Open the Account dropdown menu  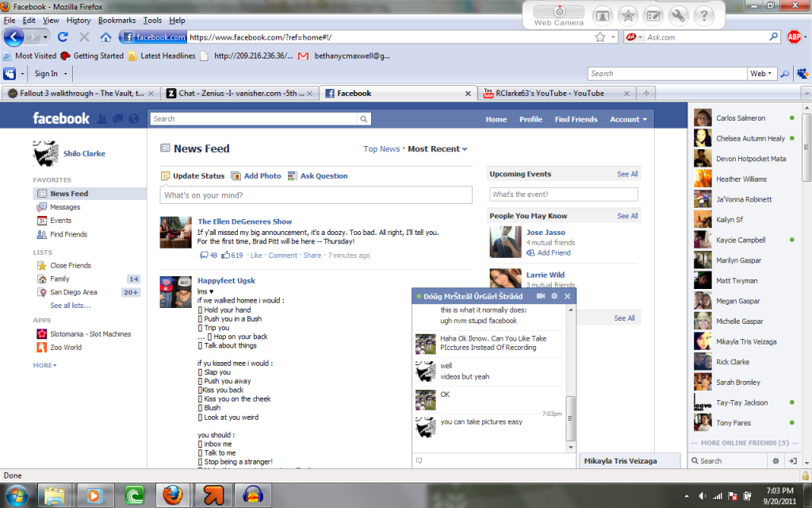[628, 119]
